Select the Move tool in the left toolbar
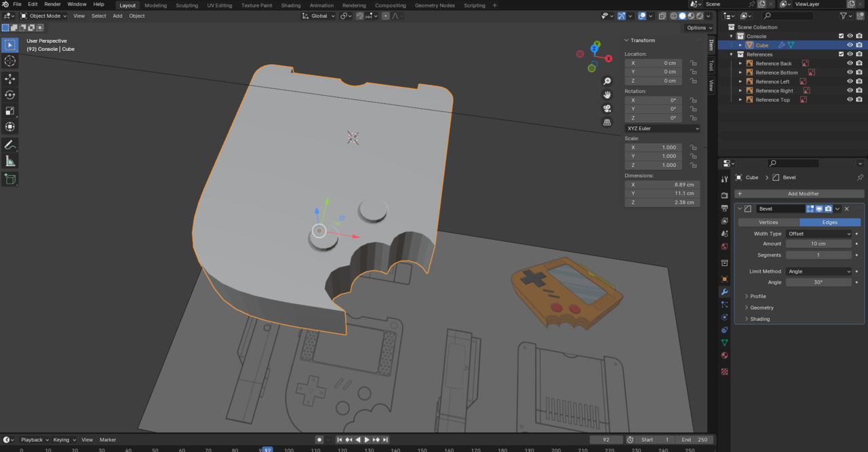Viewport: 868px width, 452px height. 10,79
